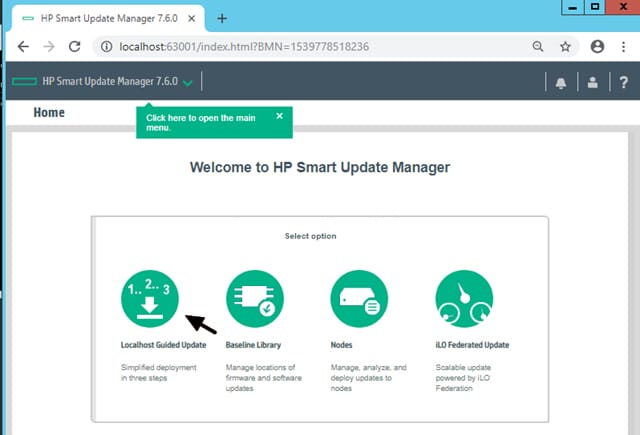Screen dimensions: 640x435
Task: Click the Baseline Library label
Action: (253, 345)
